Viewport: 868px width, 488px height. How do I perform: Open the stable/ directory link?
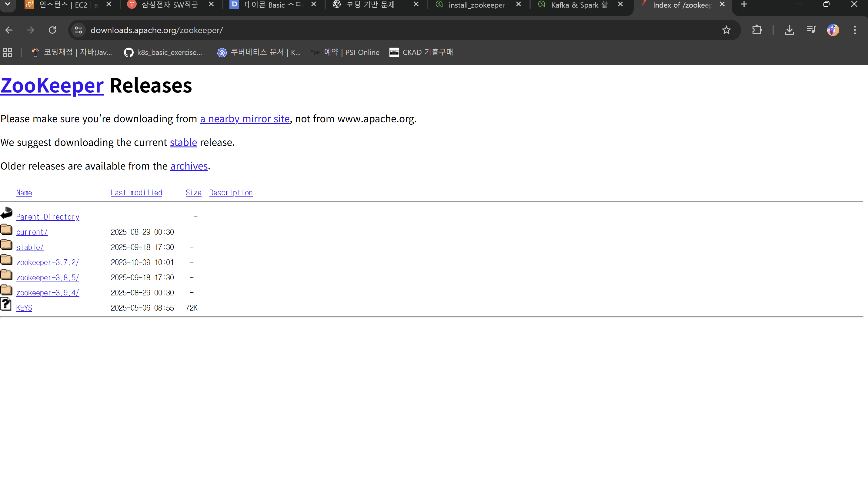30,247
